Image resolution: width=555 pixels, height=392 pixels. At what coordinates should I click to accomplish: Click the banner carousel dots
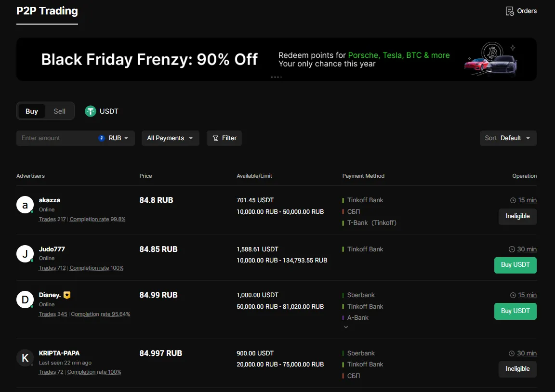point(276,77)
